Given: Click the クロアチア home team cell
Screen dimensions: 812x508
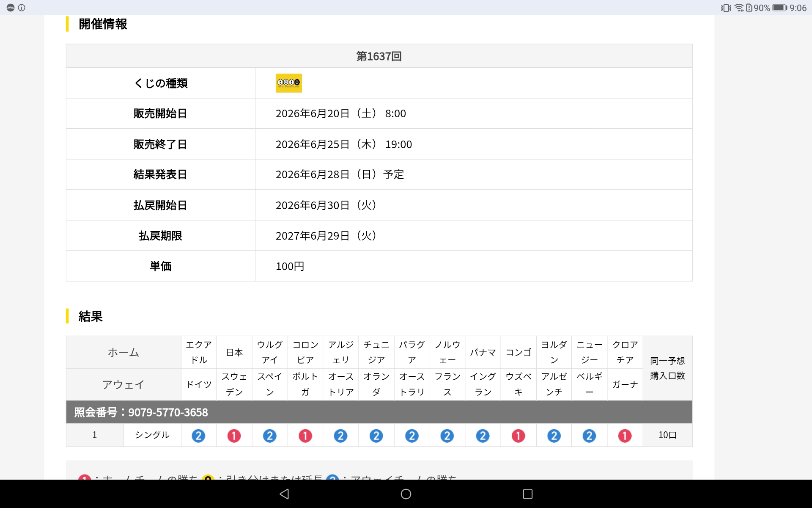Looking at the screenshot, I should click(x=625, y=352).
